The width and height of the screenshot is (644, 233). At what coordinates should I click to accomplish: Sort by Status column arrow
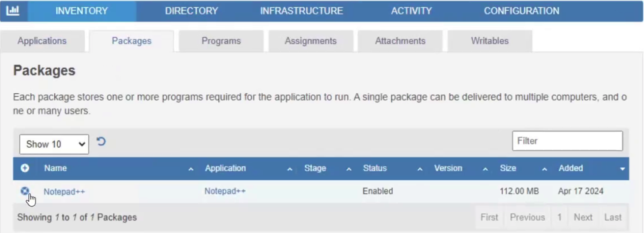pos(420,169)
